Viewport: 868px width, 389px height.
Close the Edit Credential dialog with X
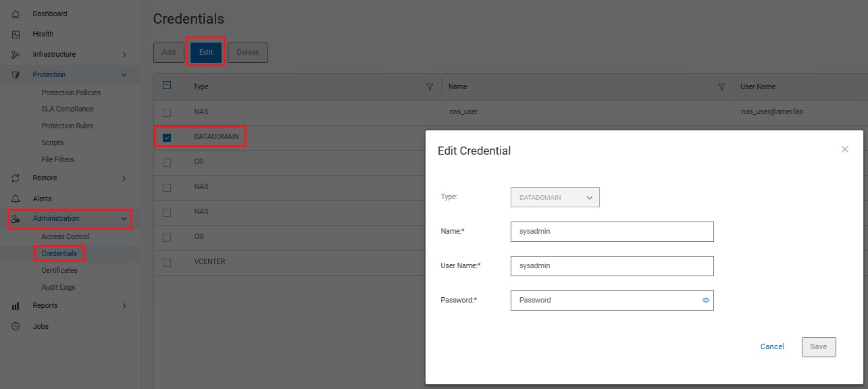coord(844,149)
